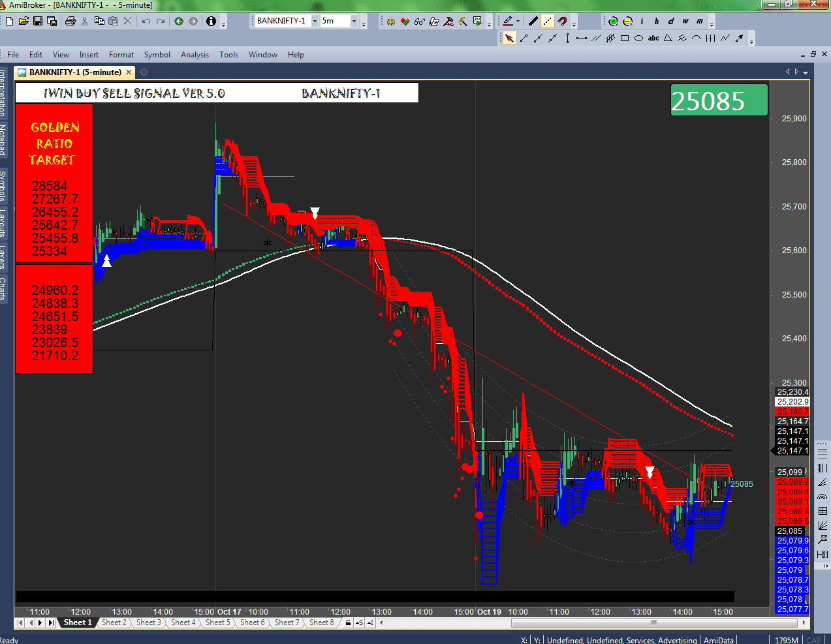This screenshot has width=831, height=644.
Task: Click the Cut scissors icon
Action: tap(85, 21)
